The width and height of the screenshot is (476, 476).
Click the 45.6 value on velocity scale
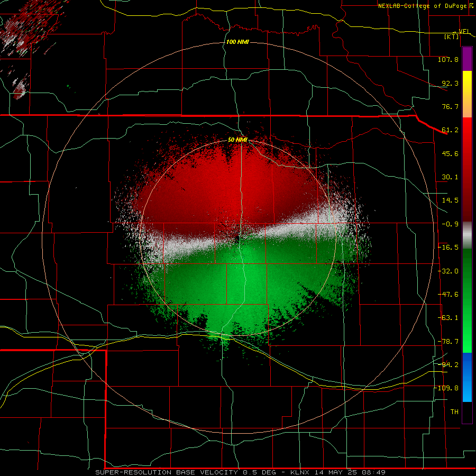point(450,153)
